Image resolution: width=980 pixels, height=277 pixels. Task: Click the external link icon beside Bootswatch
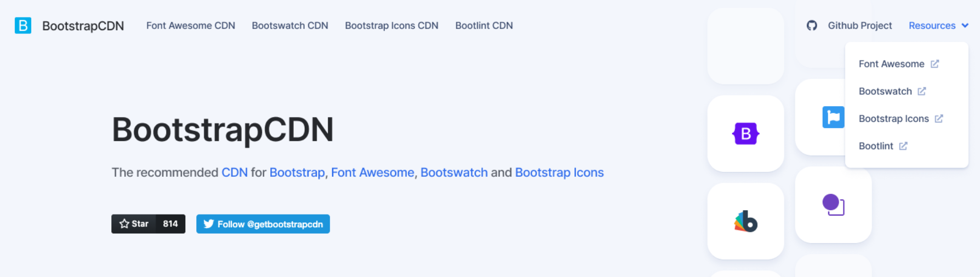[x=922, y=91]
